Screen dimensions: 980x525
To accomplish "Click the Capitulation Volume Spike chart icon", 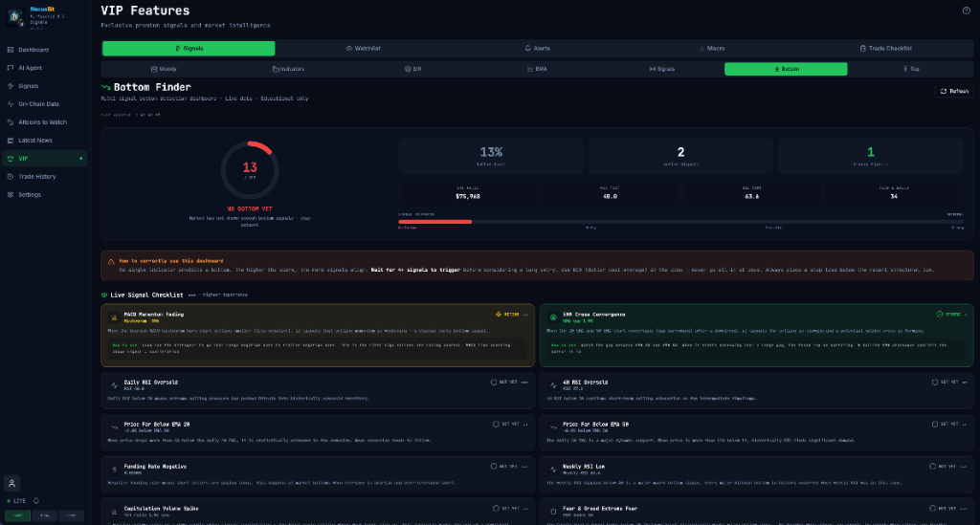I will coord(115,512).
